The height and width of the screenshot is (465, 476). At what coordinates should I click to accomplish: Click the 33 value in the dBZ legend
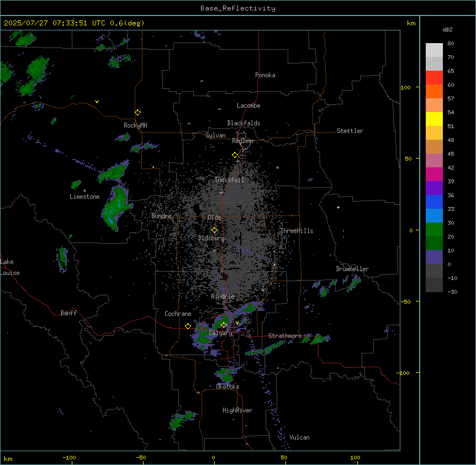(451, 209)
